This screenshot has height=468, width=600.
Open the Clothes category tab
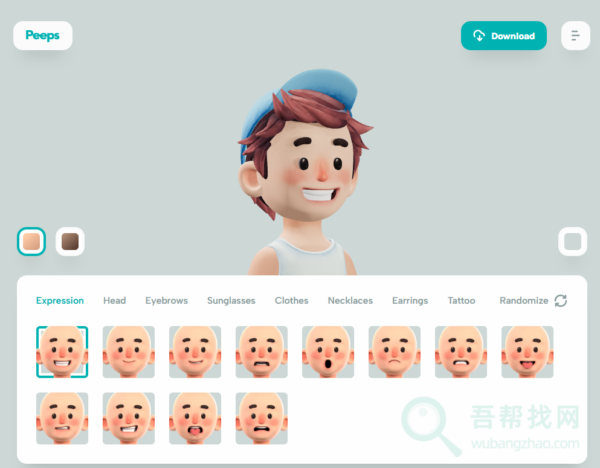click(291, 300)
